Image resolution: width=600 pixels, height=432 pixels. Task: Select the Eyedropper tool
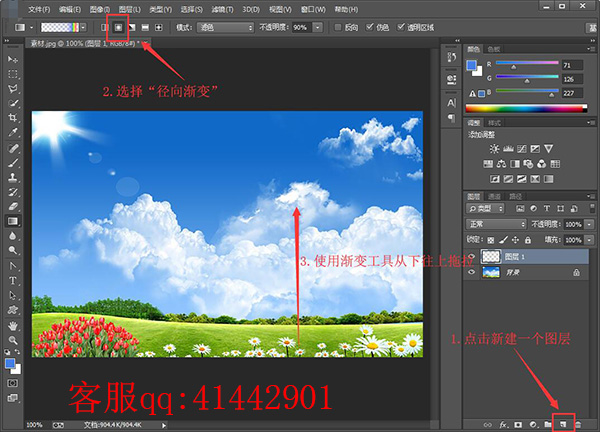click(13, 133)
